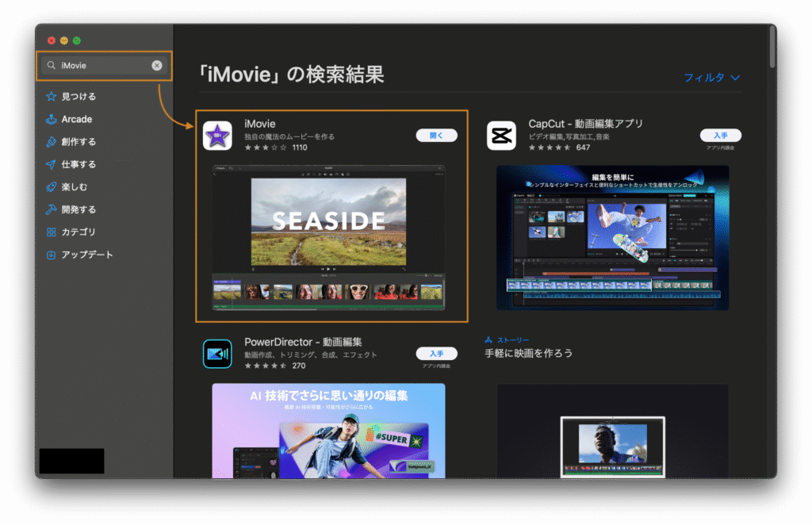Click 開く button for iMovie
Screen dimensions: 812x525
coord(437,135)
